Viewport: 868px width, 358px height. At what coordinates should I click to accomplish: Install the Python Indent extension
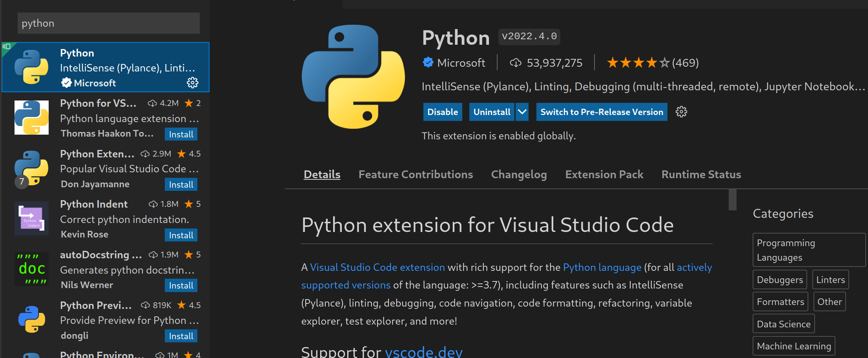coord(181,235)
